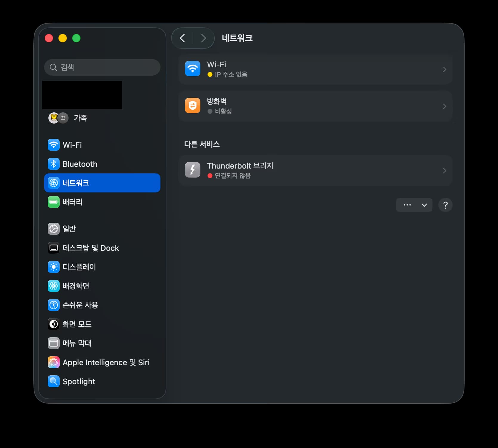Click the Wi-Fi icon in sidebar
This screenshot has width=498, height=448.
point(54,145)
